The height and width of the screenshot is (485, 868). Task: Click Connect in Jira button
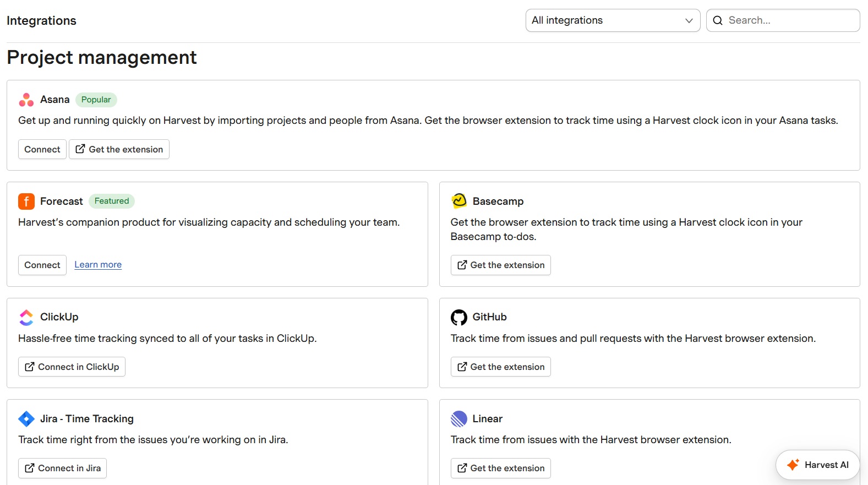pyautogui.click(x=62, y=468)
